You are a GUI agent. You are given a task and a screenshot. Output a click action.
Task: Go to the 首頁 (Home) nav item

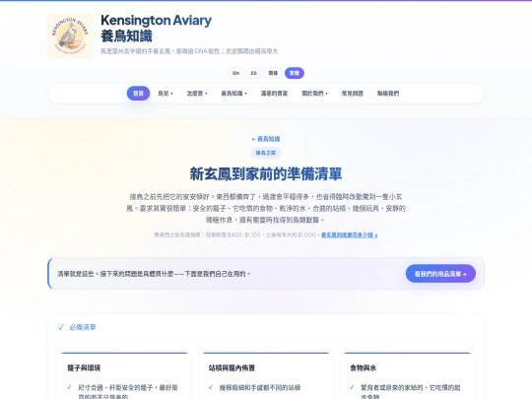coord(139,94)
